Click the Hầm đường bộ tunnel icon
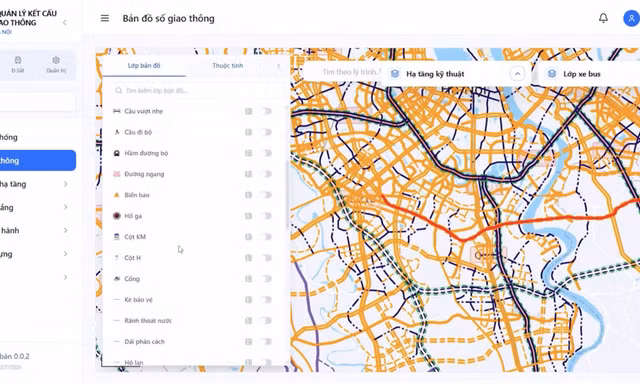This screenshot has width=640, height=384. pyautogui.click(x=117, y=153)
